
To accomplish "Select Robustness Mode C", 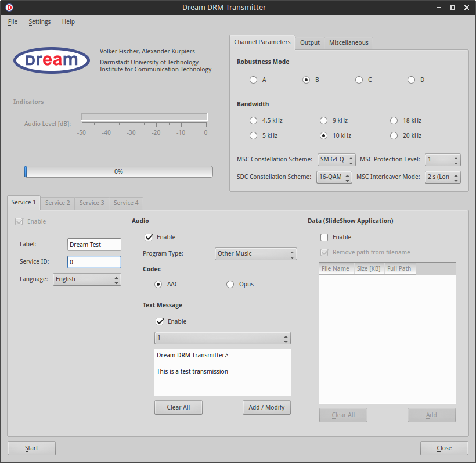I will 359,80.
